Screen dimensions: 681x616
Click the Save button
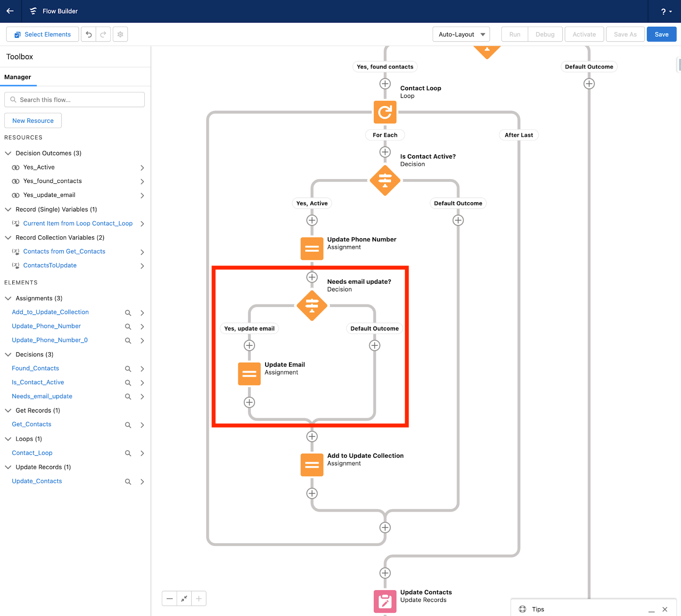[661, 34]
